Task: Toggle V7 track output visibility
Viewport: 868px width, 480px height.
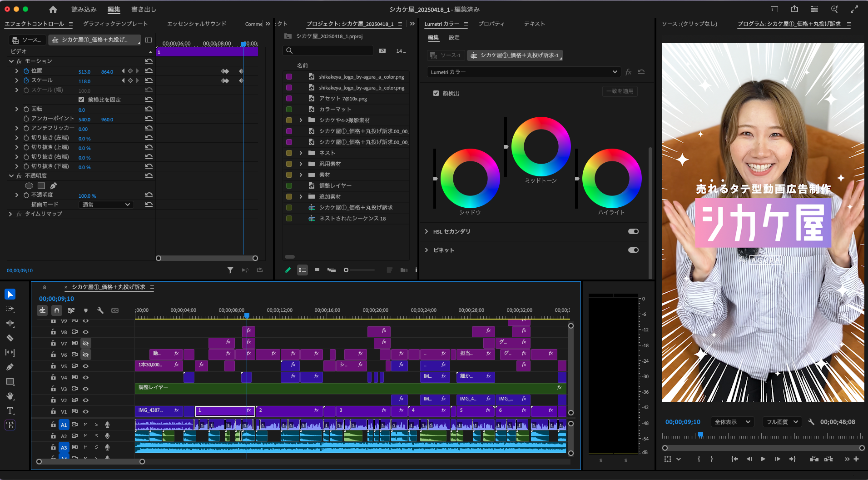Action: [x=85, y=343]
